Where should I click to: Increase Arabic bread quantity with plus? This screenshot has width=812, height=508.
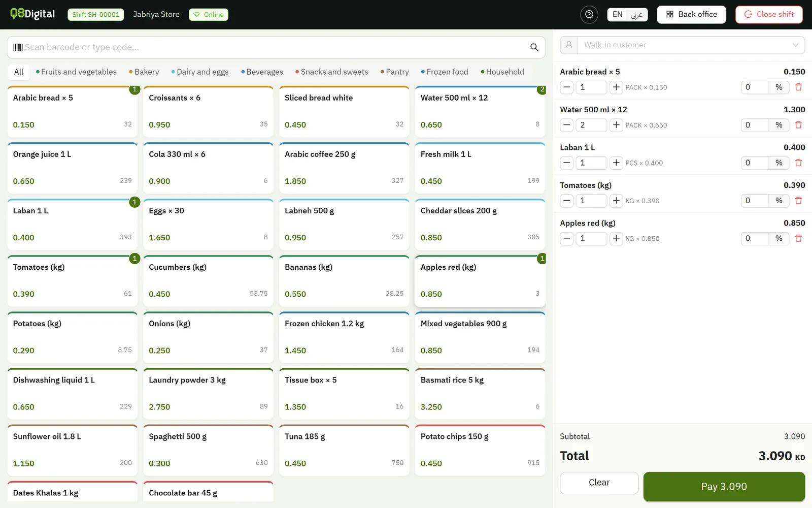[x=616, y=87]
